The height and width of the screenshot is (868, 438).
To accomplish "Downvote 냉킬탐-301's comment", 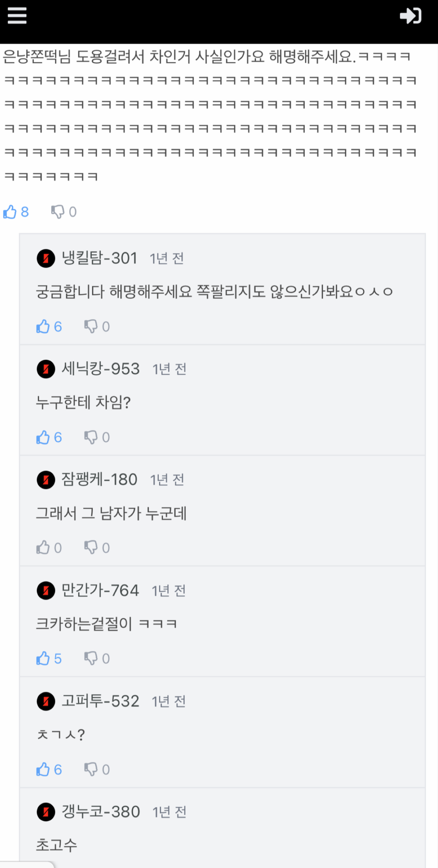I will click(91, 326).
